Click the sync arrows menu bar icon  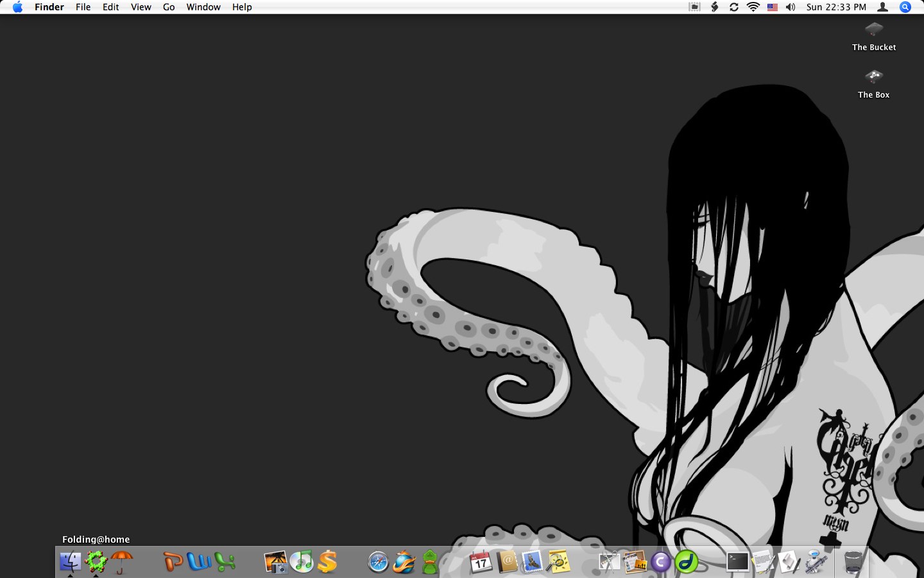[x=734, y=7]
